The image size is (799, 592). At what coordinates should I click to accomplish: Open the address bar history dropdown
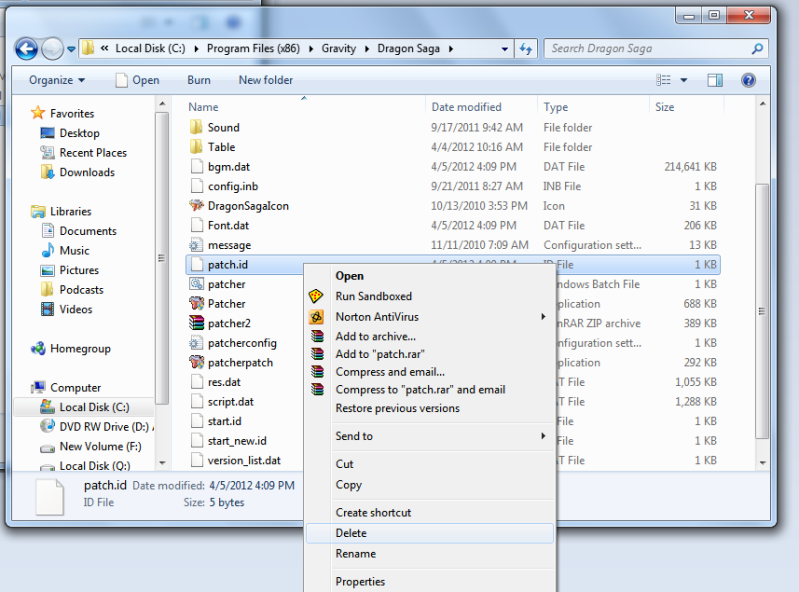(504, 49)
